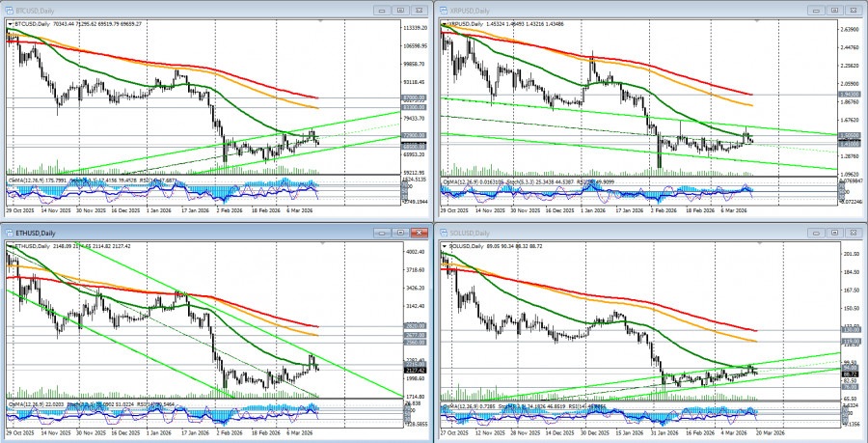This screenshot has height=443, width=868.
Task: Click the 76.00 level label in SOLUSD chart
Action: pos(850,387)
